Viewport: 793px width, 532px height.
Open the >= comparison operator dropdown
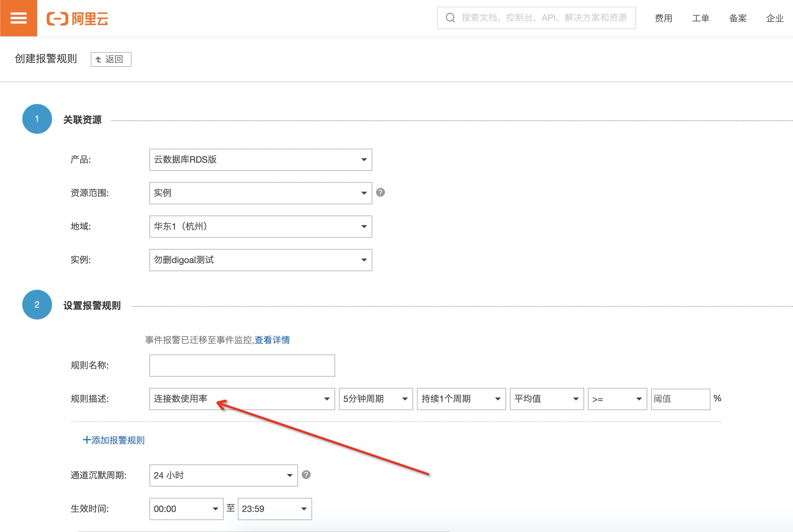pyautogui.click(x=617, y=399)
